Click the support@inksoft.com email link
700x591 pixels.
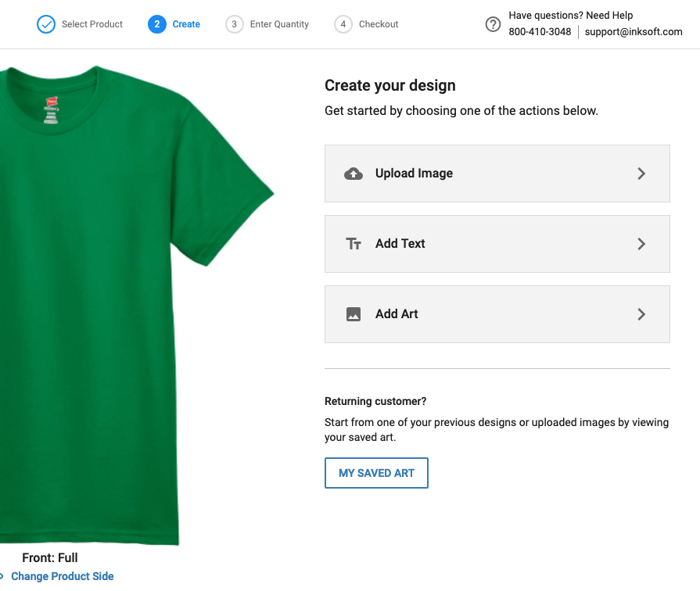coord(634,32)
